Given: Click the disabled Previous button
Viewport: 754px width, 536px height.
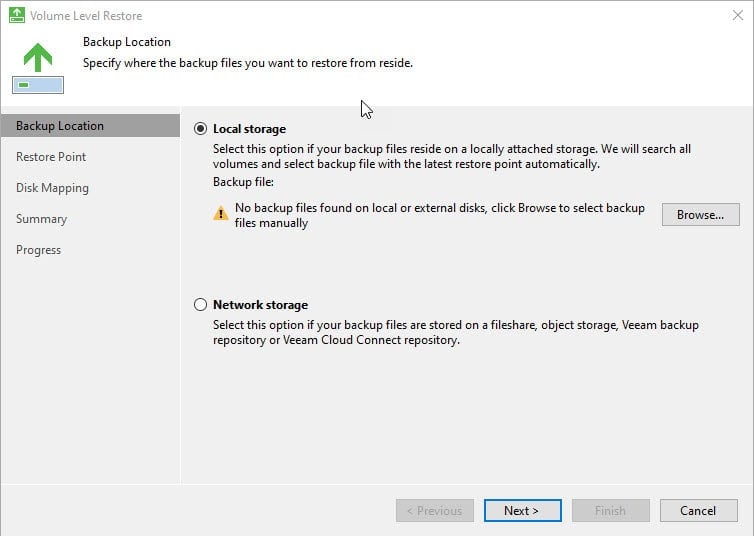Looking at the screenshot, I should (435, 511).
